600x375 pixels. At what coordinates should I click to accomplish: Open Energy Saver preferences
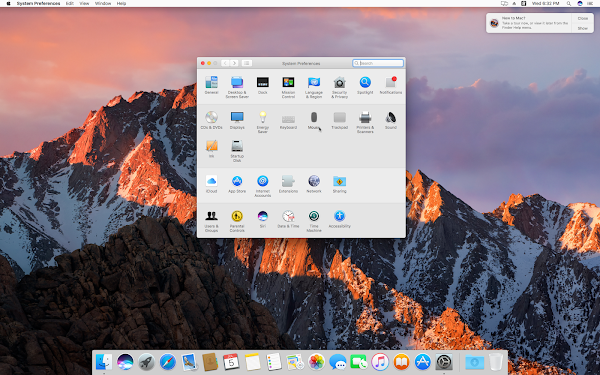click(262, 122)
